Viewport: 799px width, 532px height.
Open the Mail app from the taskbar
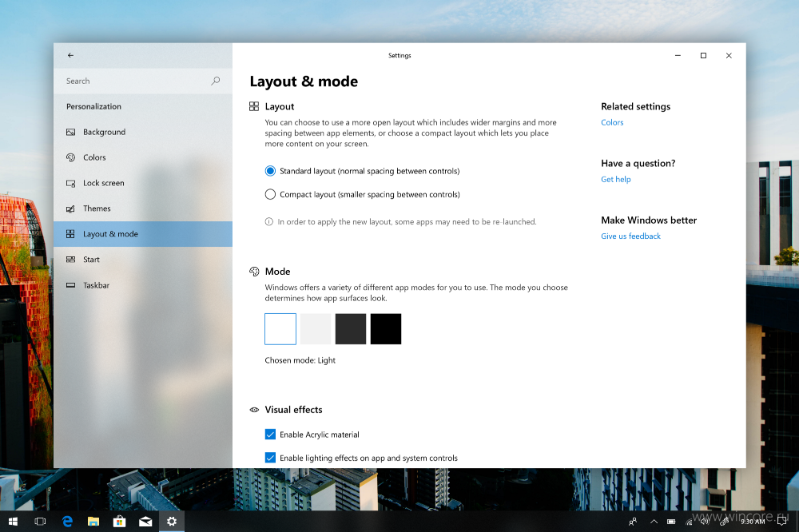coord(145,522)
